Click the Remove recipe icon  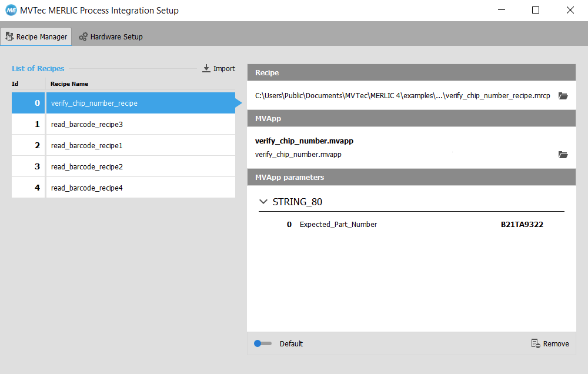point(535,343)
